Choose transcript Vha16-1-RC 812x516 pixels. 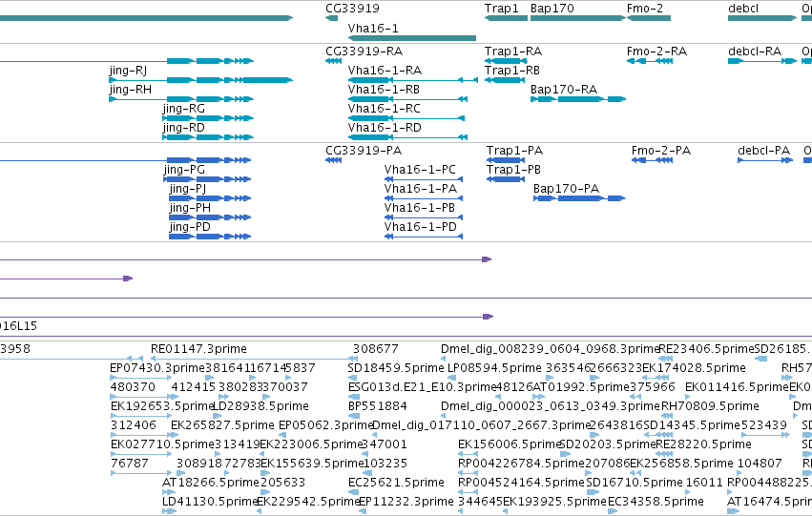click(385, 109)
